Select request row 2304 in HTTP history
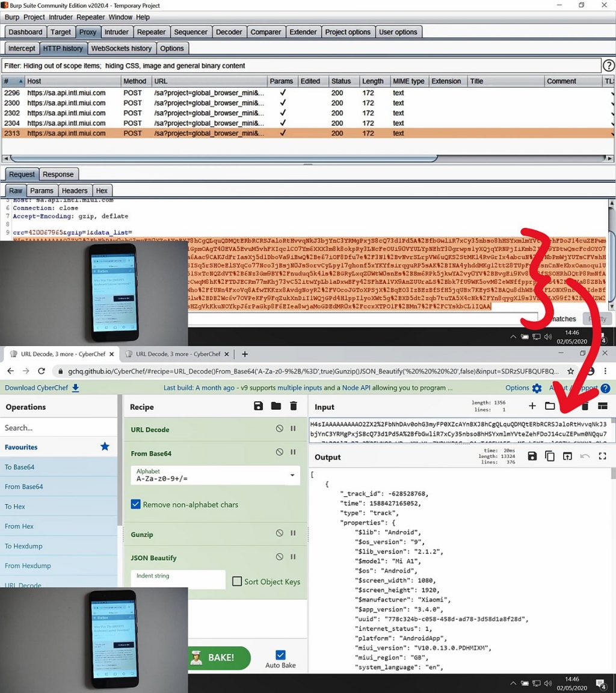 click(308, 123)
